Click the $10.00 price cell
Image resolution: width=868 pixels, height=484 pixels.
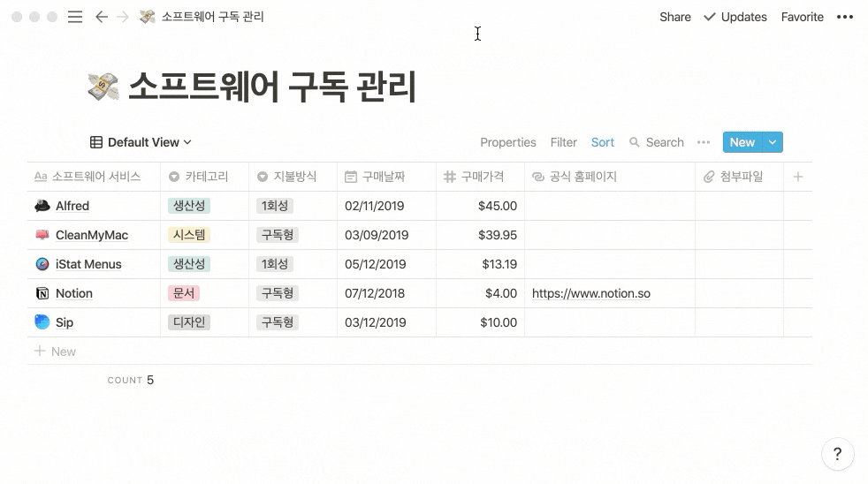[481, 321]
